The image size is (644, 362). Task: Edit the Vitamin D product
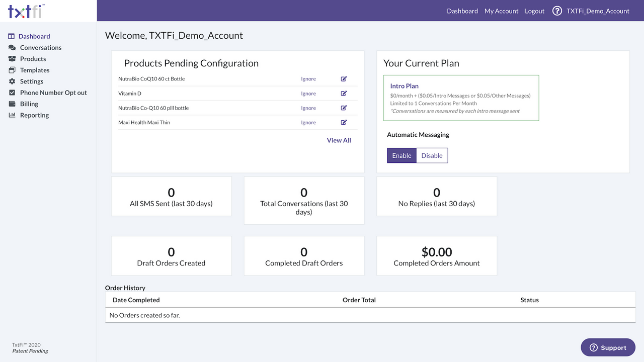tap(344, 93)
